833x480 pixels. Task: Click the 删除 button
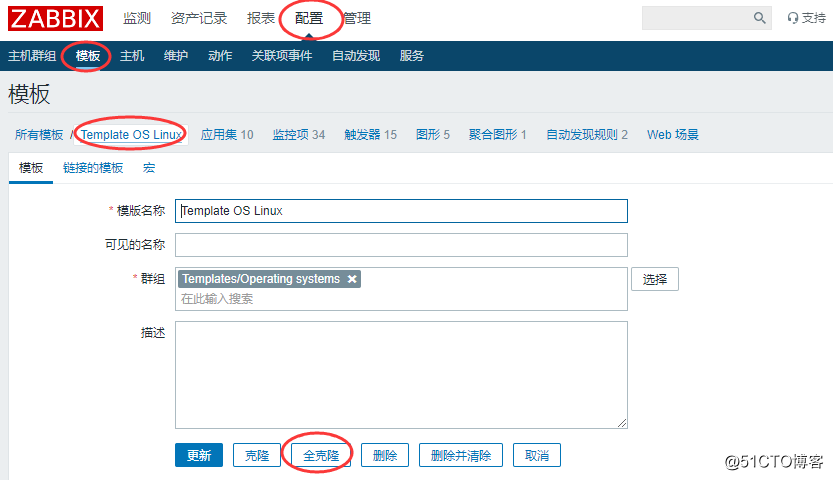[385, 456]
